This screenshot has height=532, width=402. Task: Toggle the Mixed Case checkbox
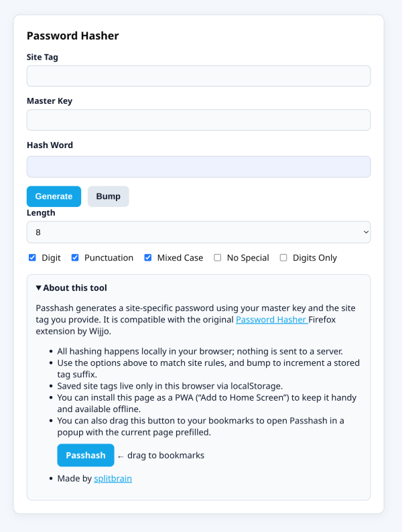tap(148, 258)
